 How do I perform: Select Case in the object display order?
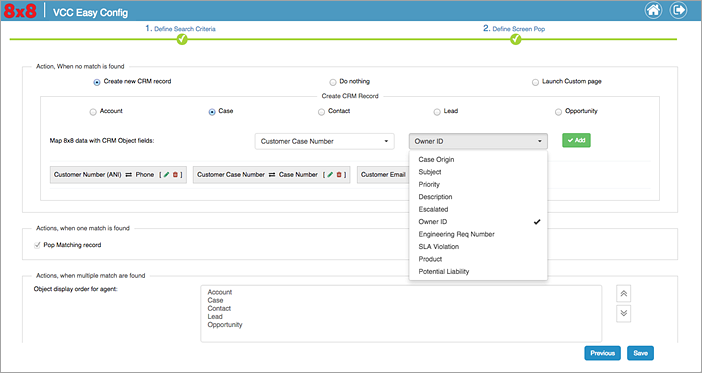point(215,300)
